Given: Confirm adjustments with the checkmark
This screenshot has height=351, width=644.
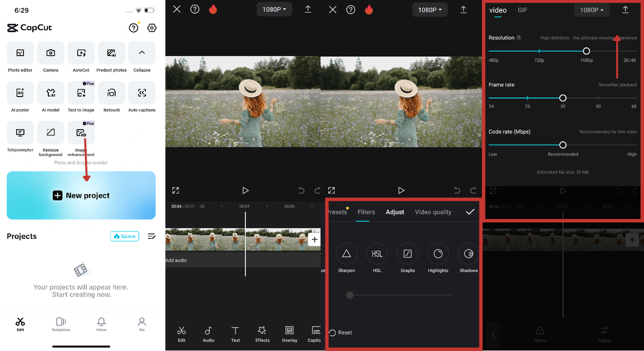Looking at the screenshot, I should point(470,212).
